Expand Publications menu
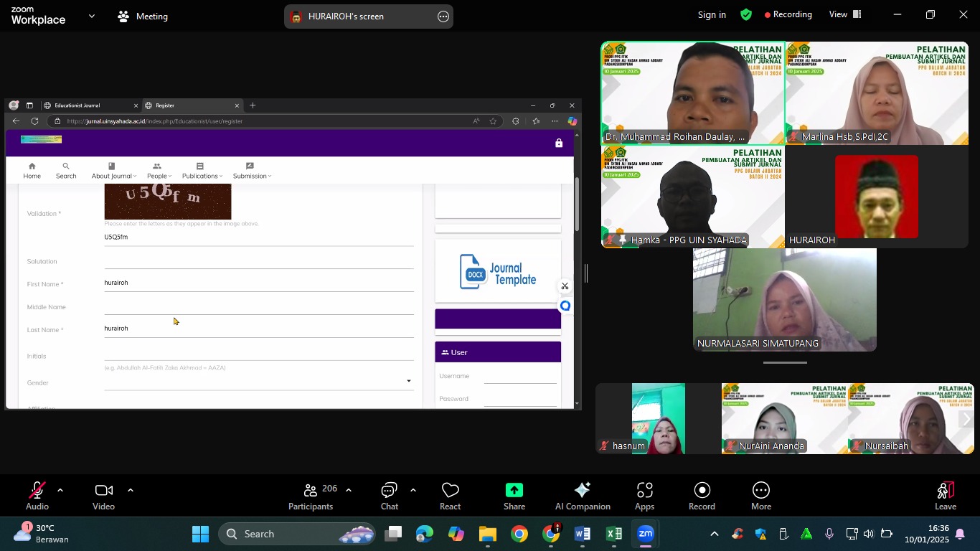The height and width of the screenshot is (551, 980). pos(202,171)
